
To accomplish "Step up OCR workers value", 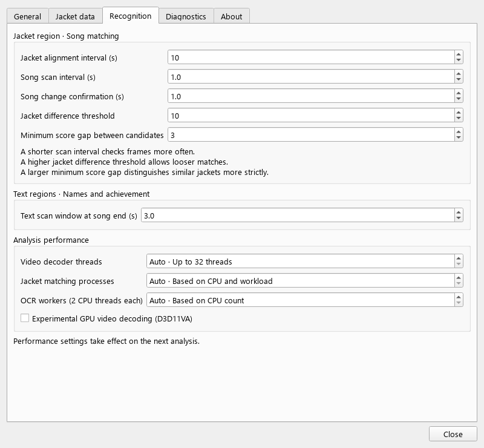I will 459,297.
